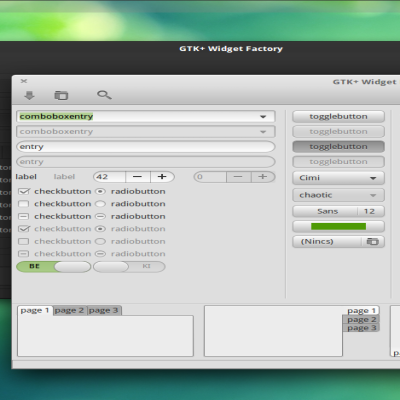Open the Sans 12 font chooser

338,211
